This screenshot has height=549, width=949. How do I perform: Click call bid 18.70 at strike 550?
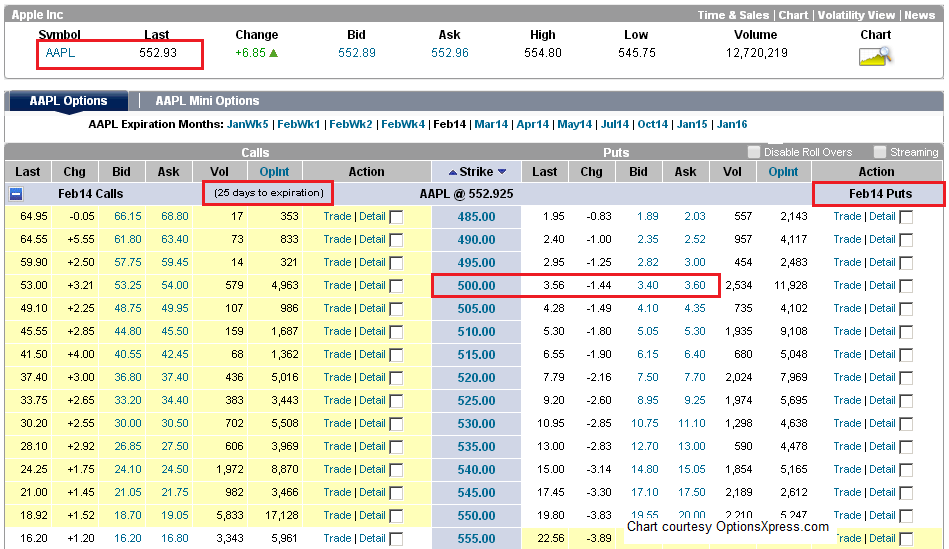point(128,515)
